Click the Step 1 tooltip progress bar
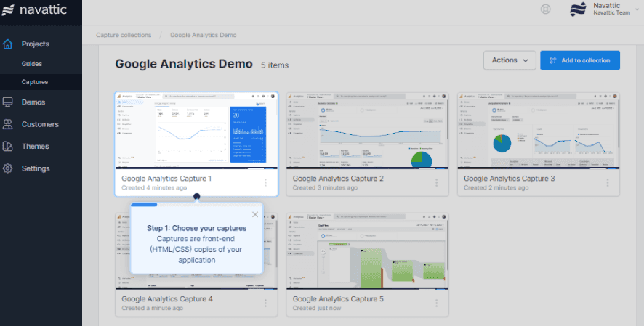 pyautogui.click(x=144, y=204)
